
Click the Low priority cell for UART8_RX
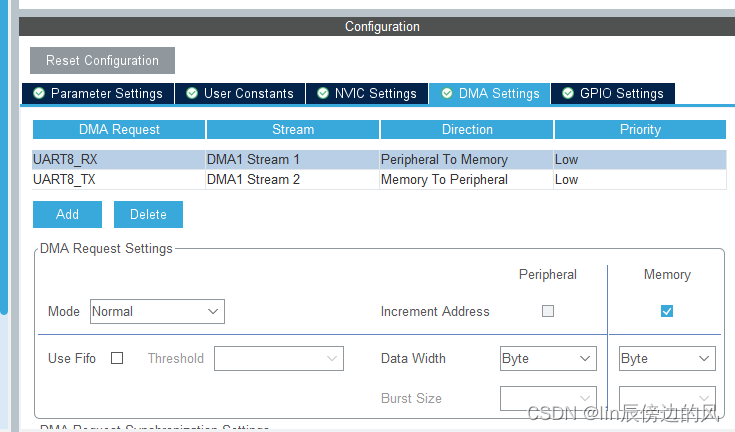tap(640, 159)
